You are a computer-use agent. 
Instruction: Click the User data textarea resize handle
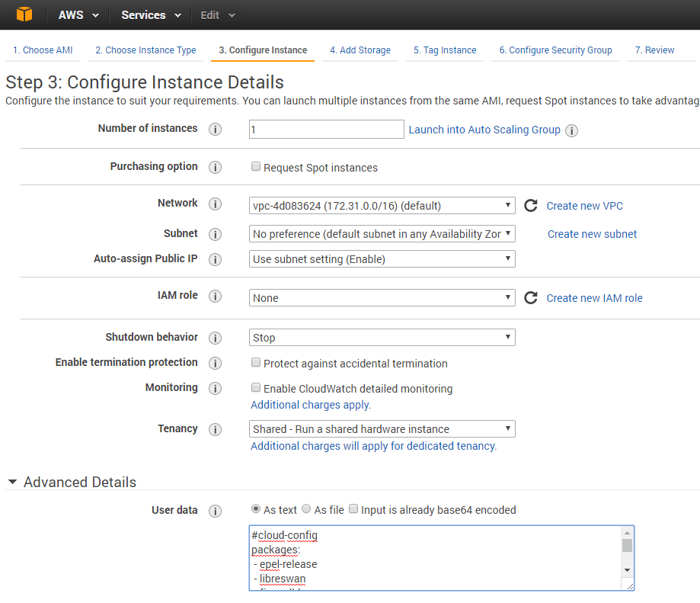coord(629,586)
